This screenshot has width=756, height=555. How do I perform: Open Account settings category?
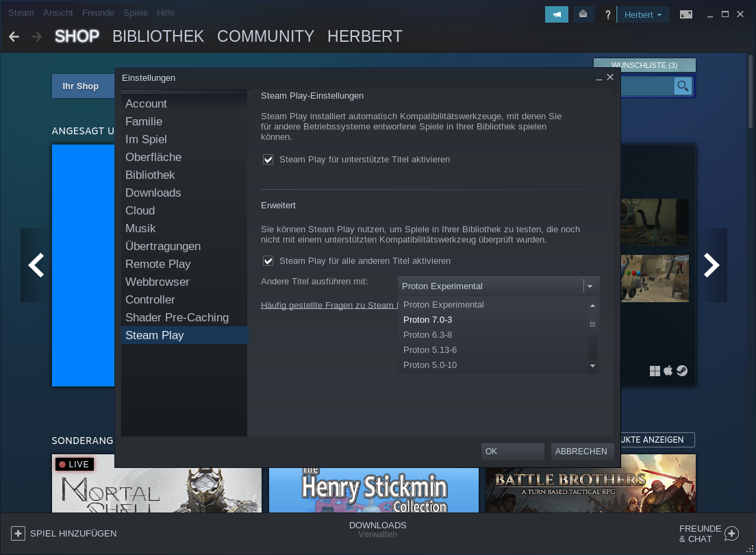pyautogui.click(x=184, y=103)
